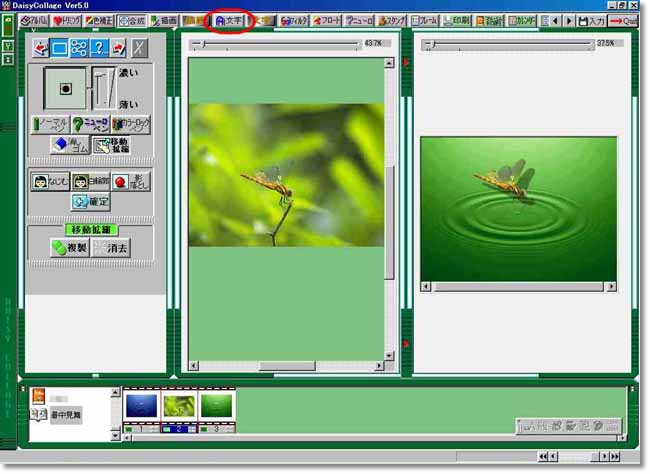The image size is (650, 474).
Task: Open the フロート (Float) toolbar item
Action: coord(326,21)
